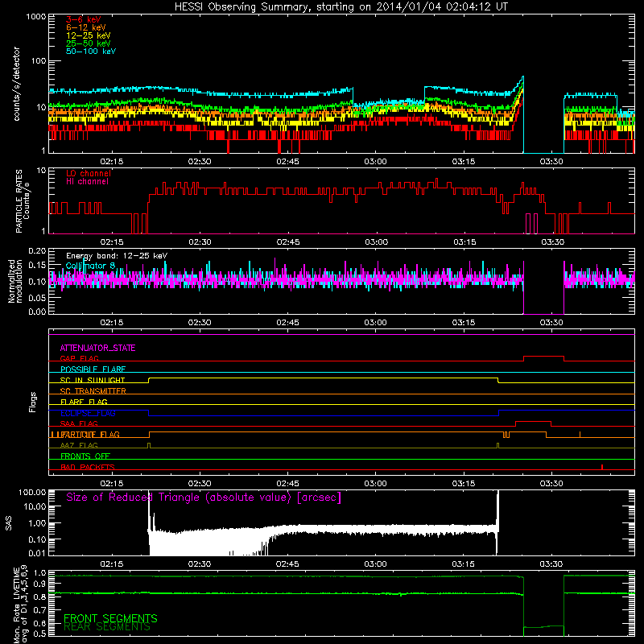This screenshot has height=644, width=644.
Task: Select the REAR SEGMENTS legend label
Action: point(107,627)
